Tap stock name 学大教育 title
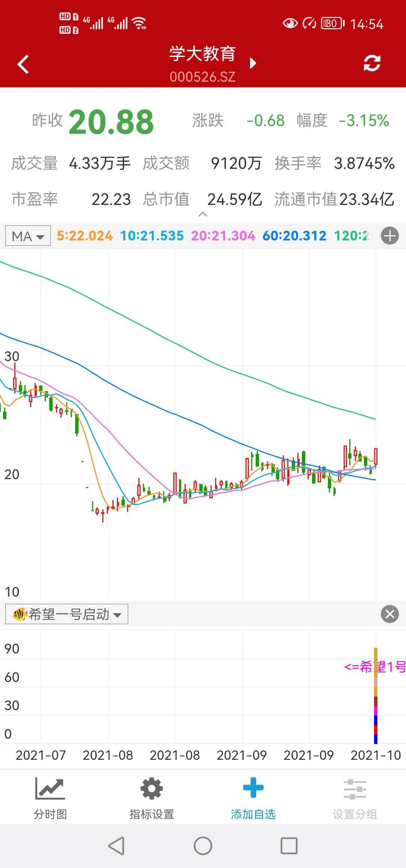 203,54
